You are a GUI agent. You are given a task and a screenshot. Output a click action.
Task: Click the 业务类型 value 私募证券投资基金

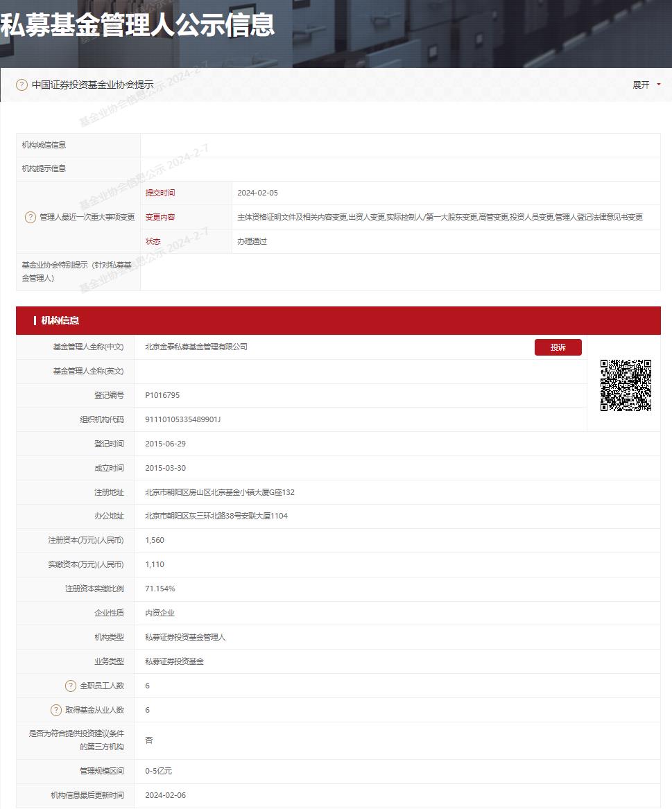[175, 661]
